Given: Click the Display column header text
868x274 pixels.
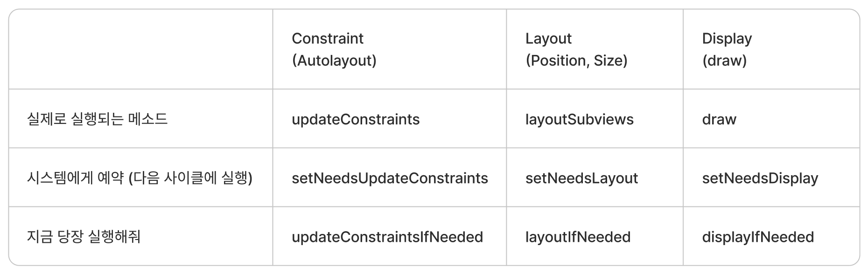Looking at the screenshot, I should click(x=727, y=38).
